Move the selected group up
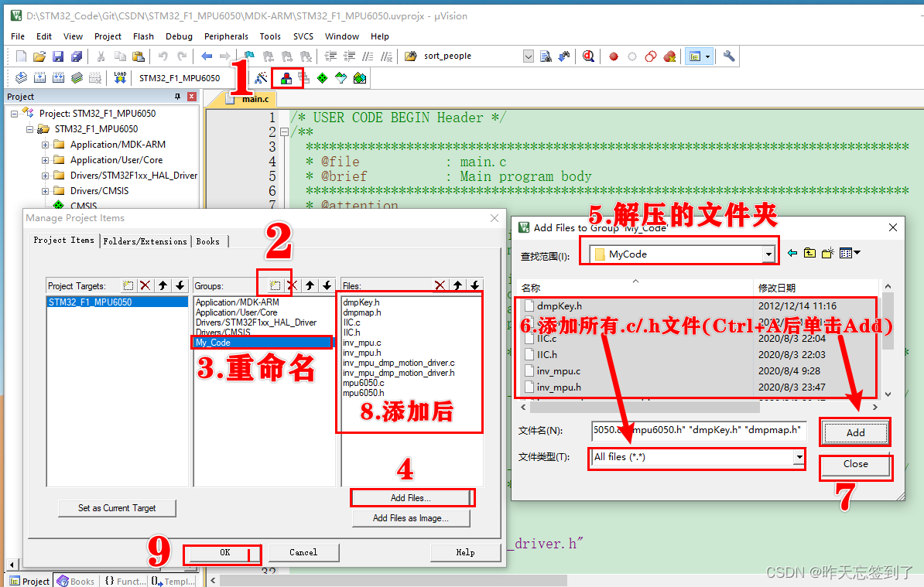Image resolution: width=924 pixels, height=587 pixels. coord(310,285)
